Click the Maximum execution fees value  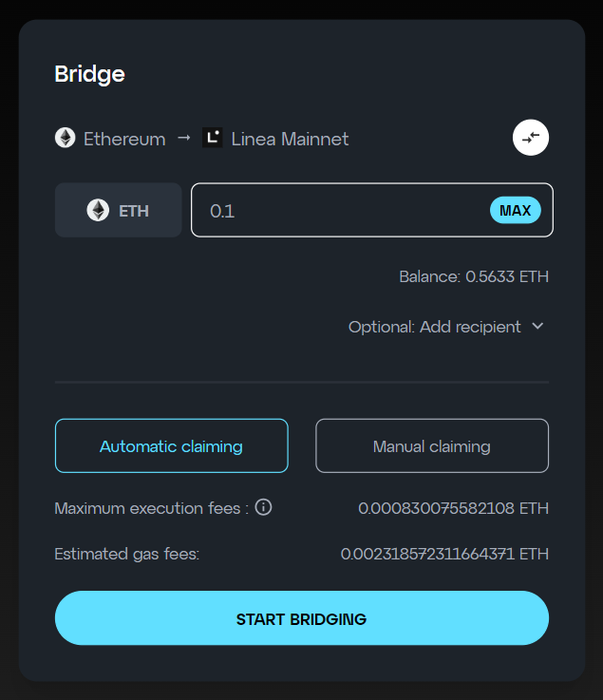pos(454,508)
